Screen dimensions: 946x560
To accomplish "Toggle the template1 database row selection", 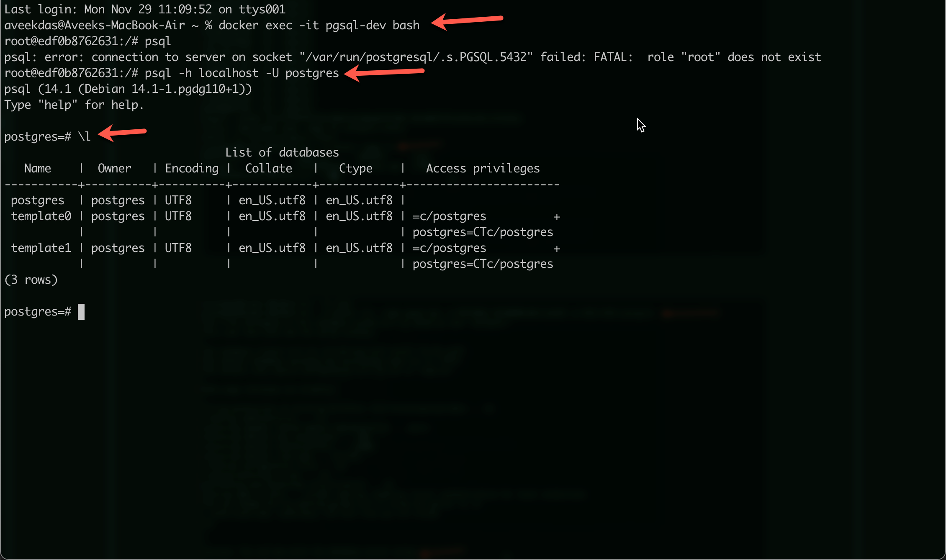I will (38, 247).
